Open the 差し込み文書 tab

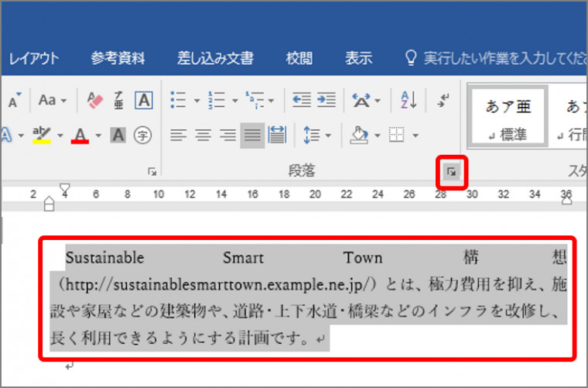point(215,59)
